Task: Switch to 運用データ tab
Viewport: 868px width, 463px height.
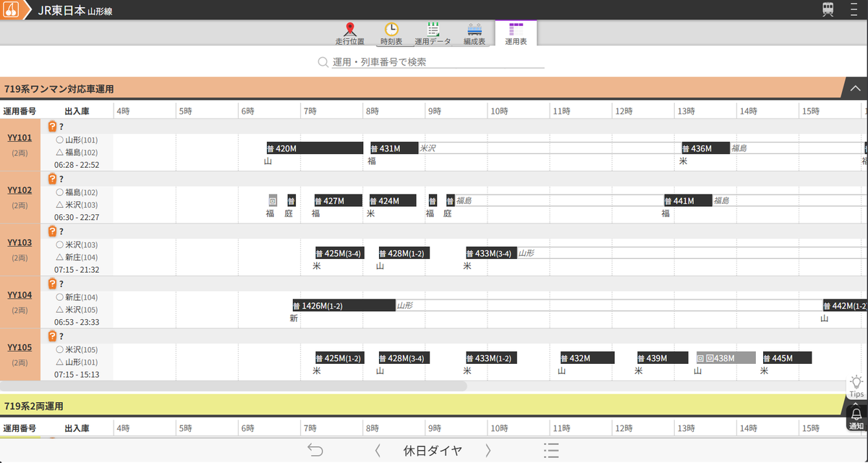Action: [433, 35]
